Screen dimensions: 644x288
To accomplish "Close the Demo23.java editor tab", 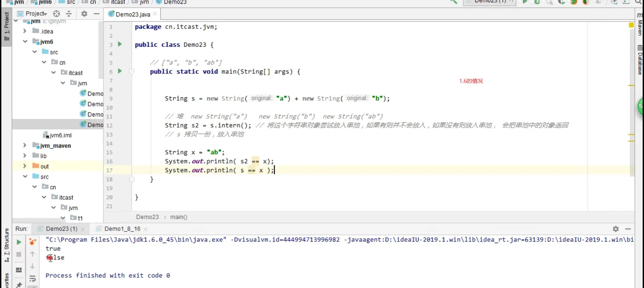I will coord(155,14).
